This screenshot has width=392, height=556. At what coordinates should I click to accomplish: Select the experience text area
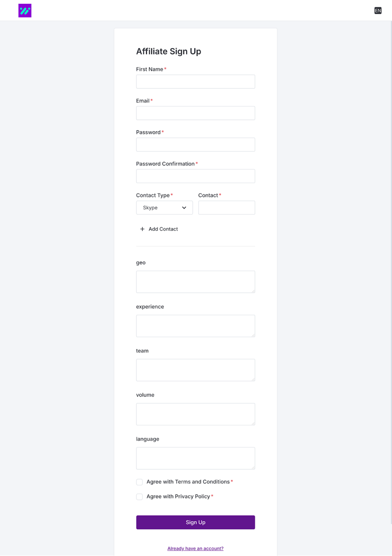195,326
